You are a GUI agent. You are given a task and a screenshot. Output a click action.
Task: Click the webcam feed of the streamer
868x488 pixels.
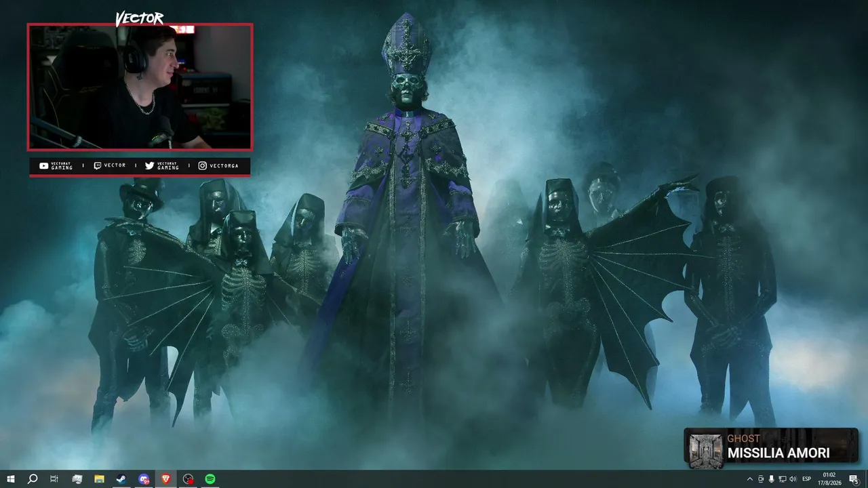point(140,87)
